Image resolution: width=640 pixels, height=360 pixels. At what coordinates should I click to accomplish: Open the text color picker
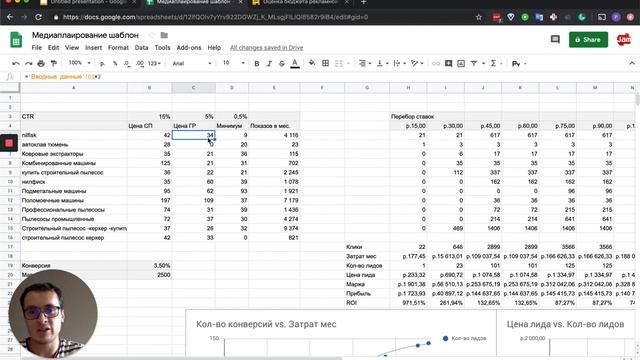[295, 64]
